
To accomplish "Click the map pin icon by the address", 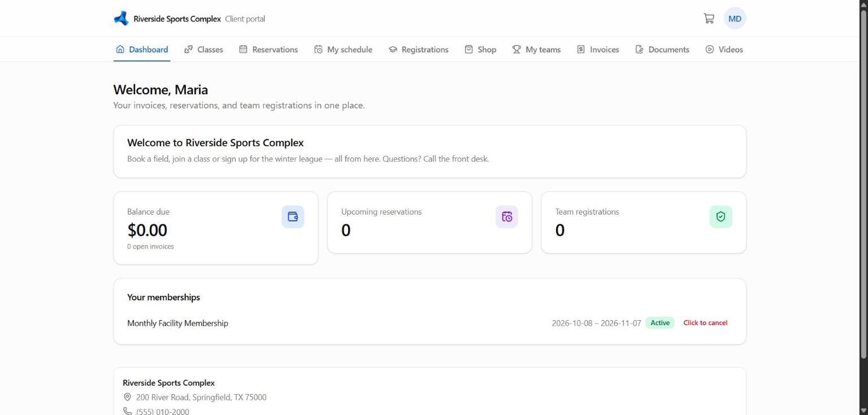I will pos(127,397).
